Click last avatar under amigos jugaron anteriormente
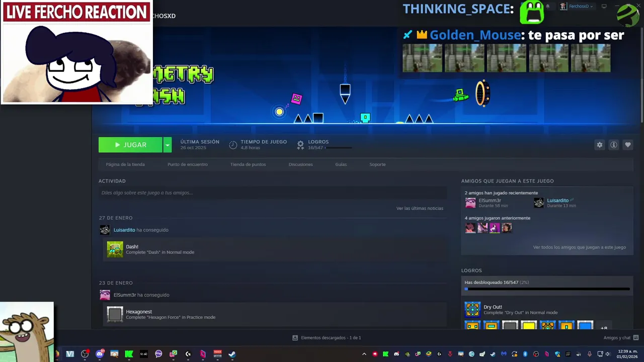 coord(507,228)
